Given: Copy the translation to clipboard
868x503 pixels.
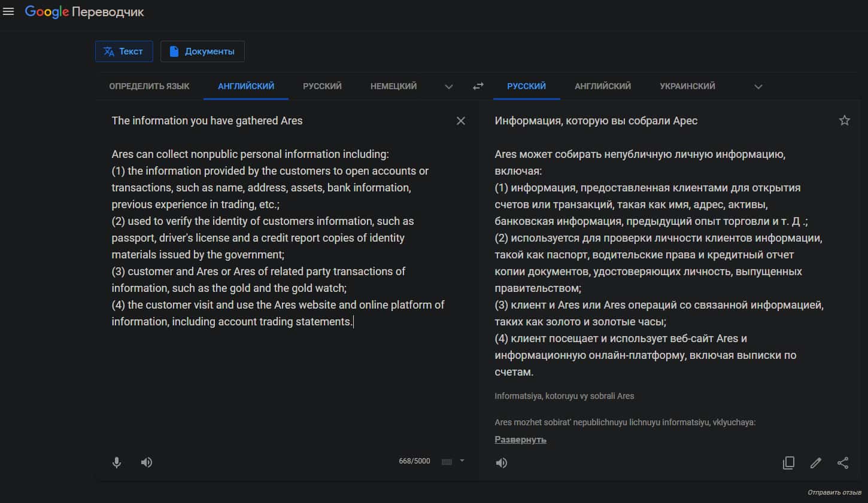Looking at the screenshot, I should click(x=788, y=463).
